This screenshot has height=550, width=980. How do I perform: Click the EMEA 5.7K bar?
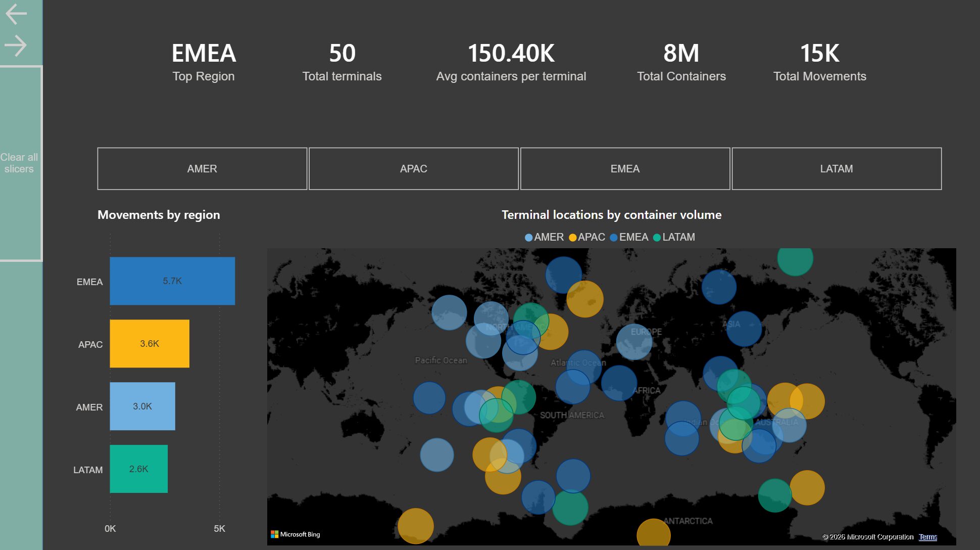(172, 281)
